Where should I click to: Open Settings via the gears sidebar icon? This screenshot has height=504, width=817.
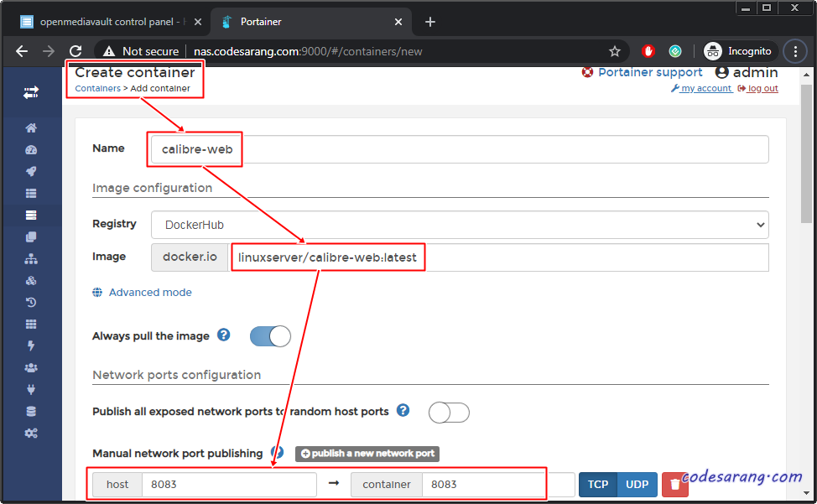click(31, 434)
